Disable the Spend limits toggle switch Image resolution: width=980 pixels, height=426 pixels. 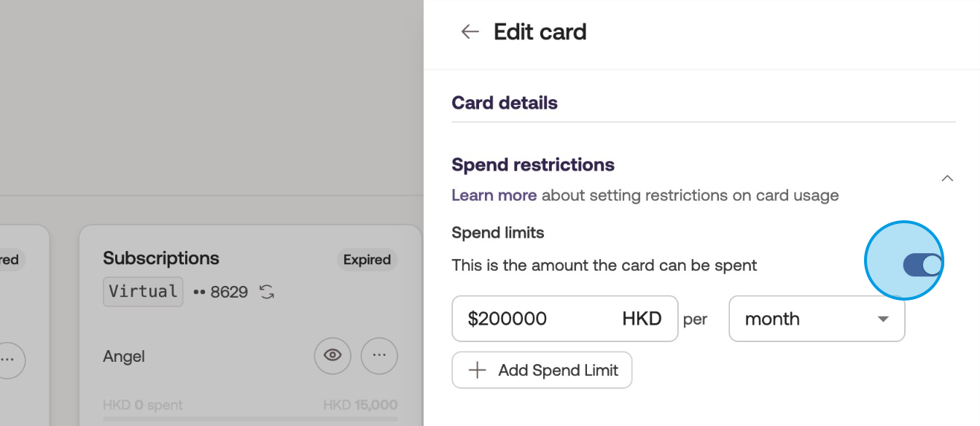click(x=922, y=265)
